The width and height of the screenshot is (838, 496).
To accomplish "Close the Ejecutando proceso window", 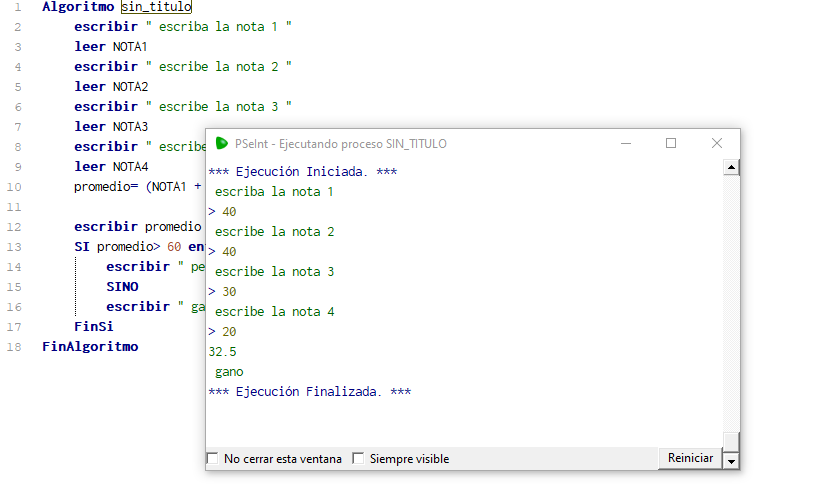I will pos(717,143).
